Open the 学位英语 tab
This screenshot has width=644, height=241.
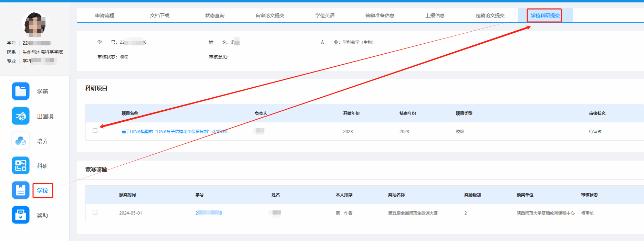(x=325, y=15)
